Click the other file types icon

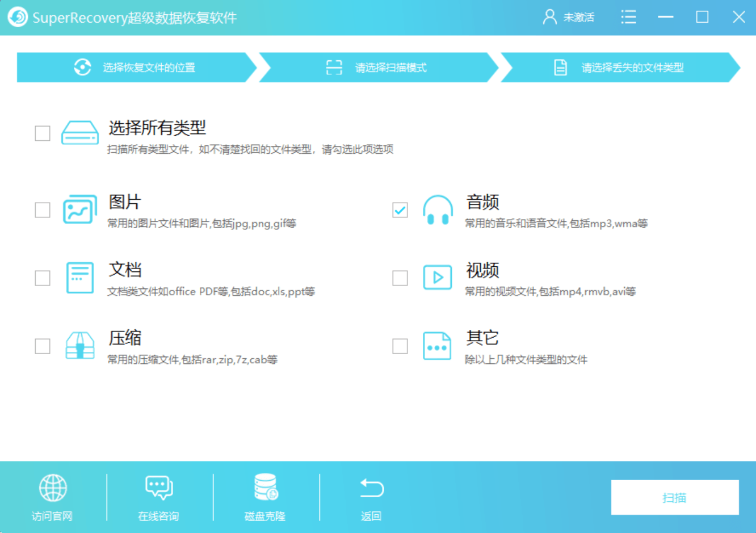[x=438, y=346]
